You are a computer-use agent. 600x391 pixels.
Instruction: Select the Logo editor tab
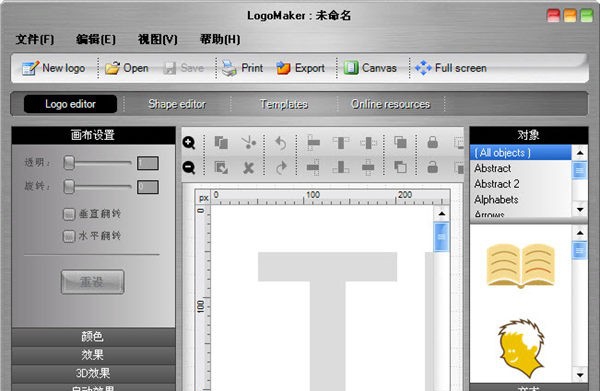(70, 104)
